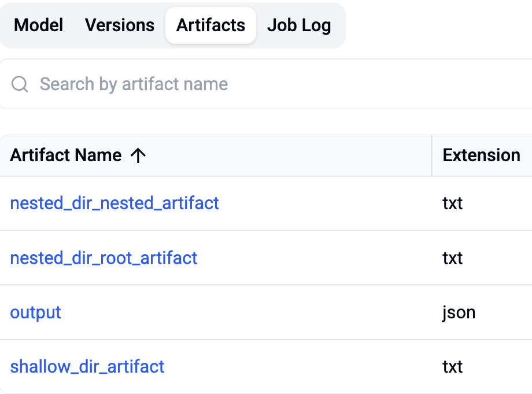Click the sort arrow beside Artifact Name
The width and height of the screenshot is (532, 394).
(x=139, y=155)
